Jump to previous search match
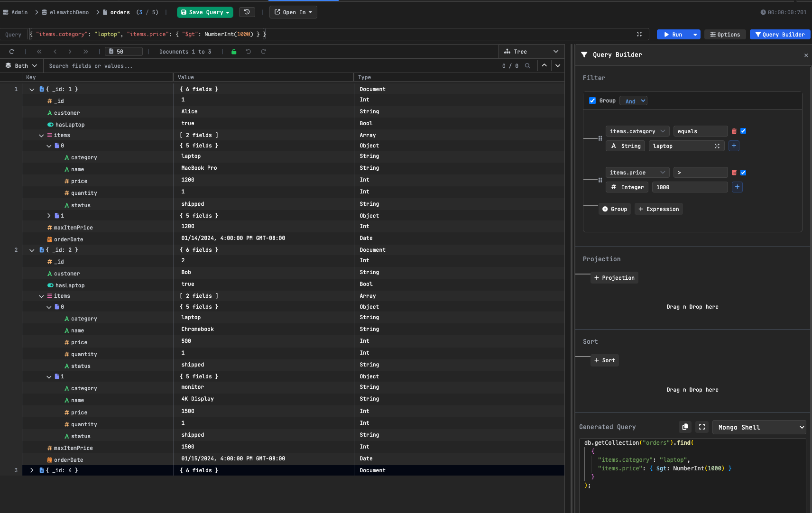 (x=544, y=65)
